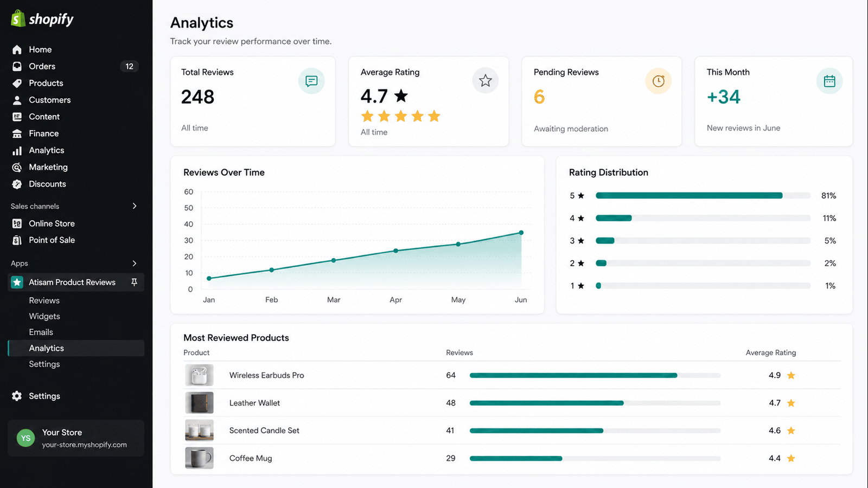Click the Jun data point on chart
This screenshot has width=868, height=488.
click(521, 233)
